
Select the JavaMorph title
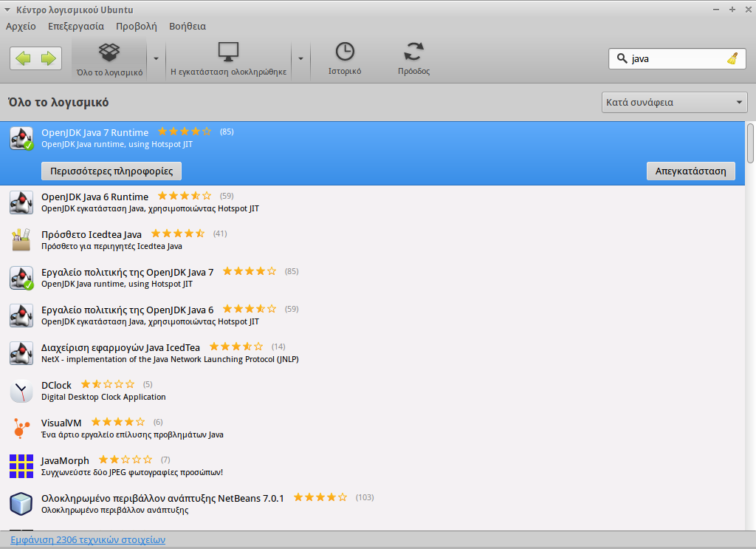[65, 460]
